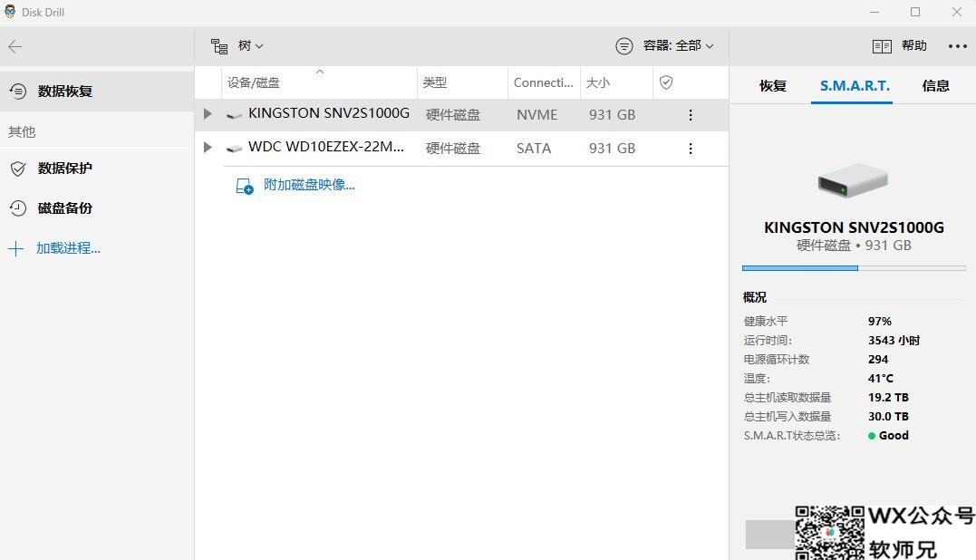
Task: Click the WDC drive icon in list
Action: [x=234, y=149]
